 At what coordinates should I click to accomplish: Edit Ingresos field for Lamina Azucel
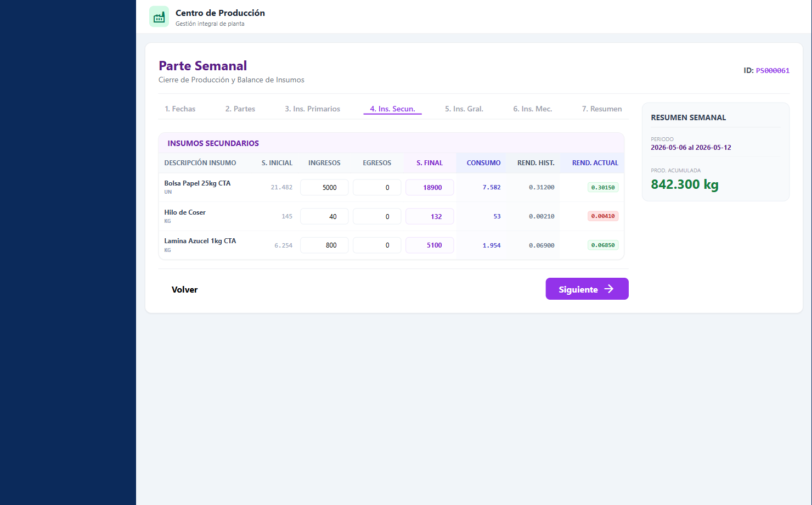(x=324, y=245)
